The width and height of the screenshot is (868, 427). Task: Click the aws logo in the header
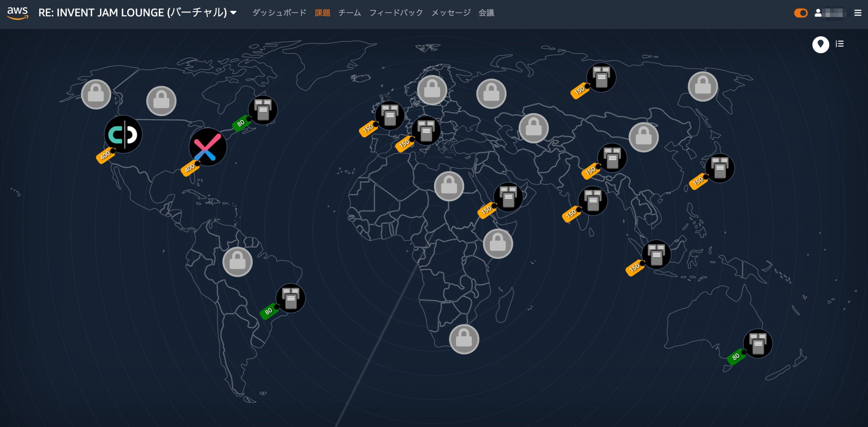click(18, 13)
